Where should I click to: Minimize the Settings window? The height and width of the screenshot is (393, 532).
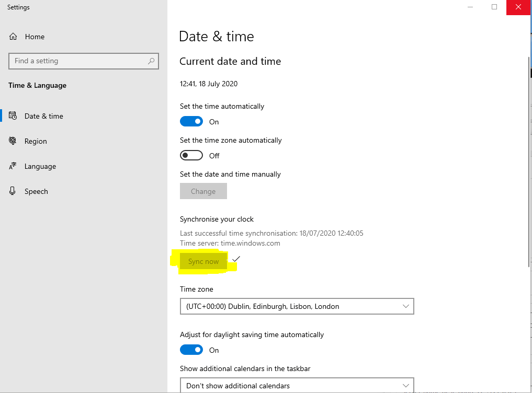tap(470, 7)
